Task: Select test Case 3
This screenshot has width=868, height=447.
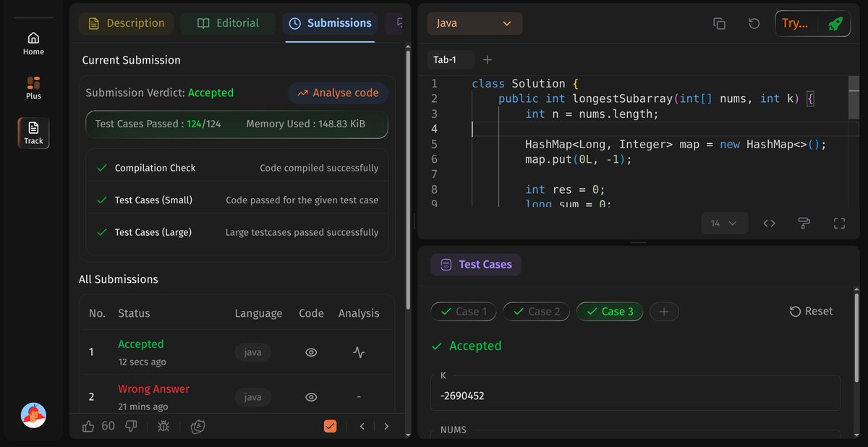Action: (610, 312)
